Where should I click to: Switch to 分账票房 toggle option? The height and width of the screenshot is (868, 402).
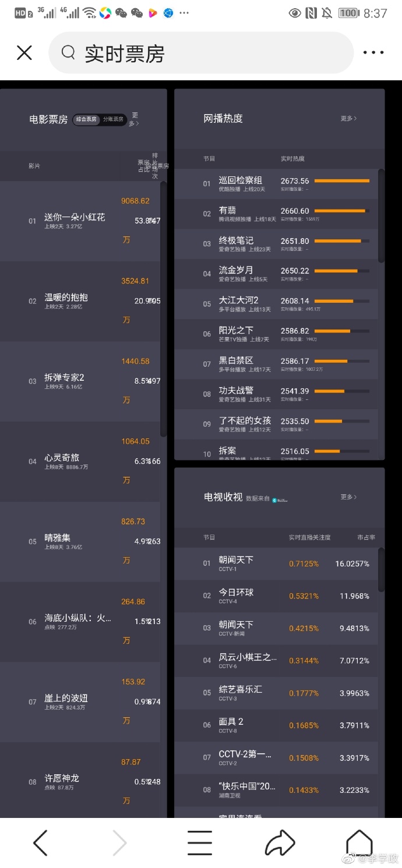pyautogui.click(x=113, y=119)
